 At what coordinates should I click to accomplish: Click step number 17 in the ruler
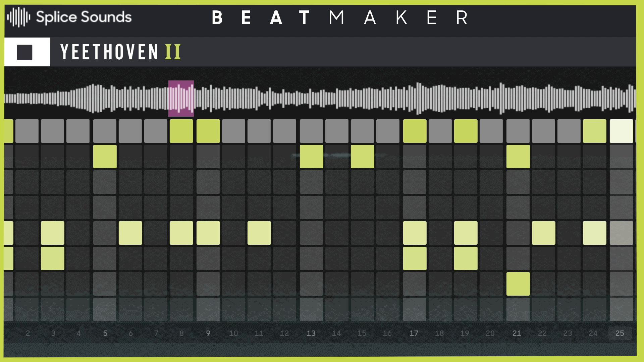(414, 333)
